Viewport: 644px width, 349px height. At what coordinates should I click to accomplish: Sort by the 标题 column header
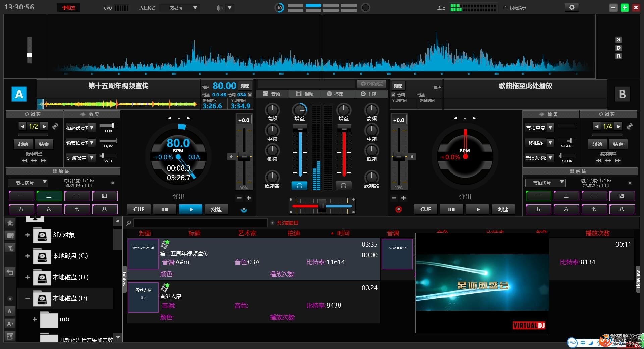(x=194, y=233)
